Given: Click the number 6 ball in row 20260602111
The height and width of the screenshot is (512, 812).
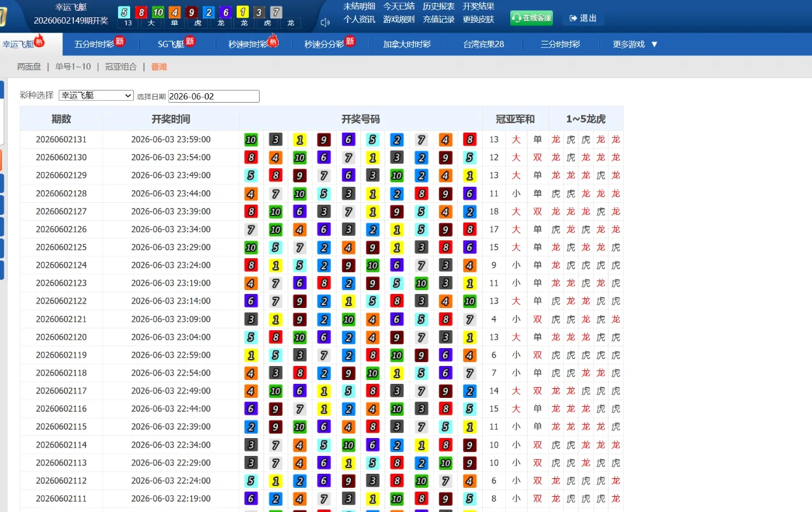Looking at the screenshot, I should 251,498.
